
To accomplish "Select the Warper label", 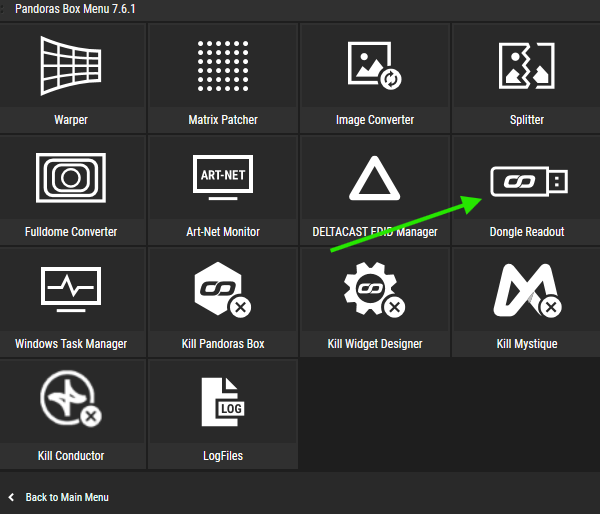I will coord(71,120).
